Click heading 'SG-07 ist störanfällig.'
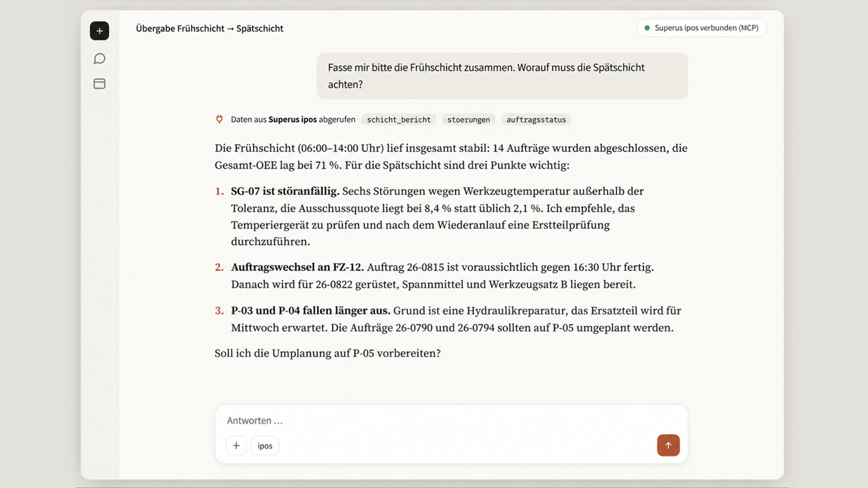 pyautogui.click(x=285, y=191)
